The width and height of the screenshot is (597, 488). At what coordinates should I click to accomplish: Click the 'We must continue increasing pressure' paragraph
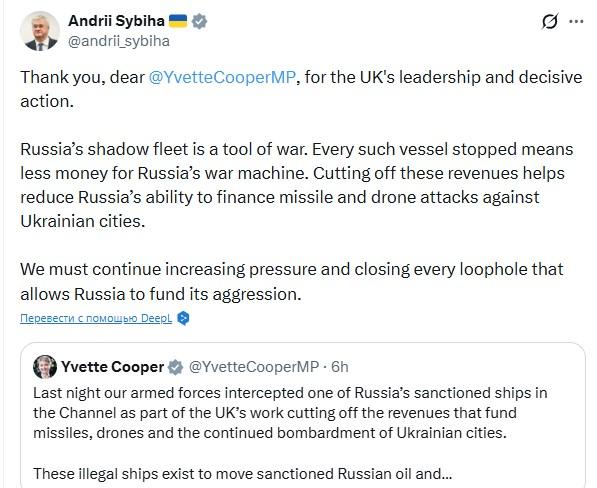(292, 282)
